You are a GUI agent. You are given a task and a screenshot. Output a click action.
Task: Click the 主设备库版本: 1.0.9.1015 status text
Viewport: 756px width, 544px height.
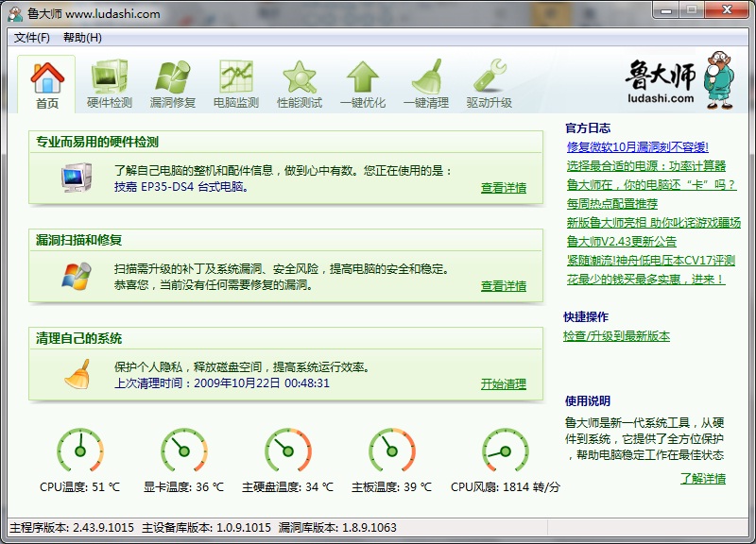tap(206, 528)
